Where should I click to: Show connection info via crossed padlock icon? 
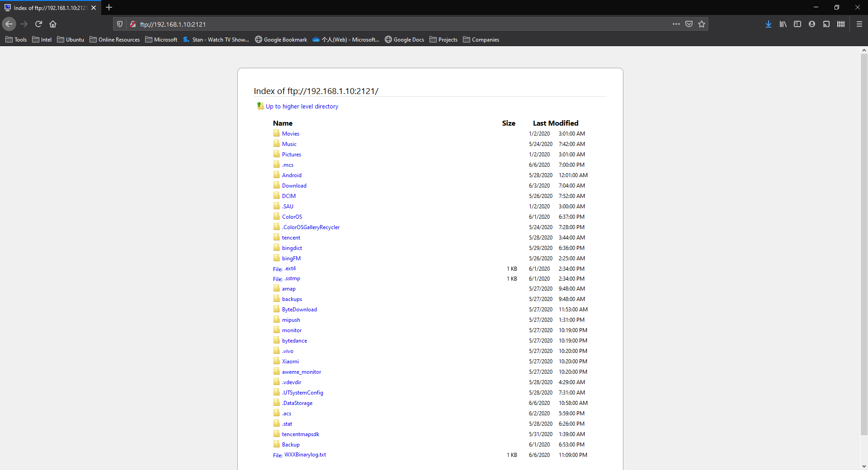pos(133,24)
